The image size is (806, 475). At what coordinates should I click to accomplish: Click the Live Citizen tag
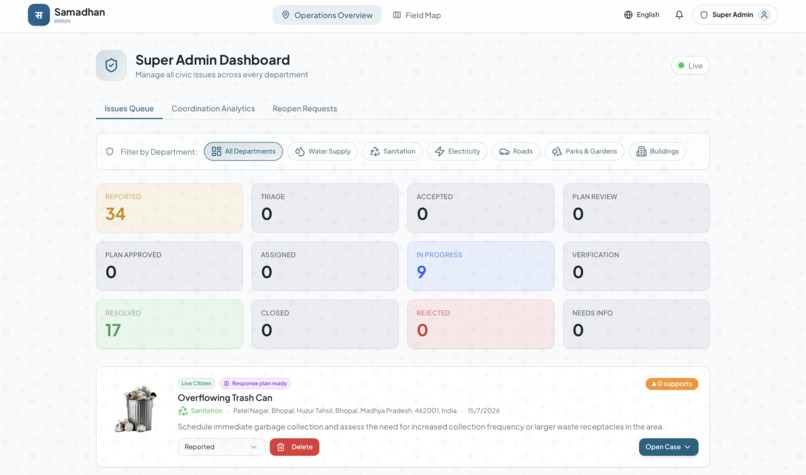196,383
